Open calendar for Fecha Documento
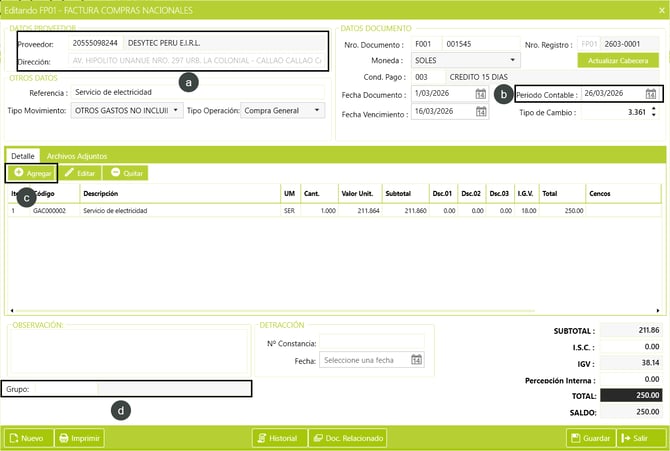This screenshot has height=451, width=670. (x=481, y=94)
